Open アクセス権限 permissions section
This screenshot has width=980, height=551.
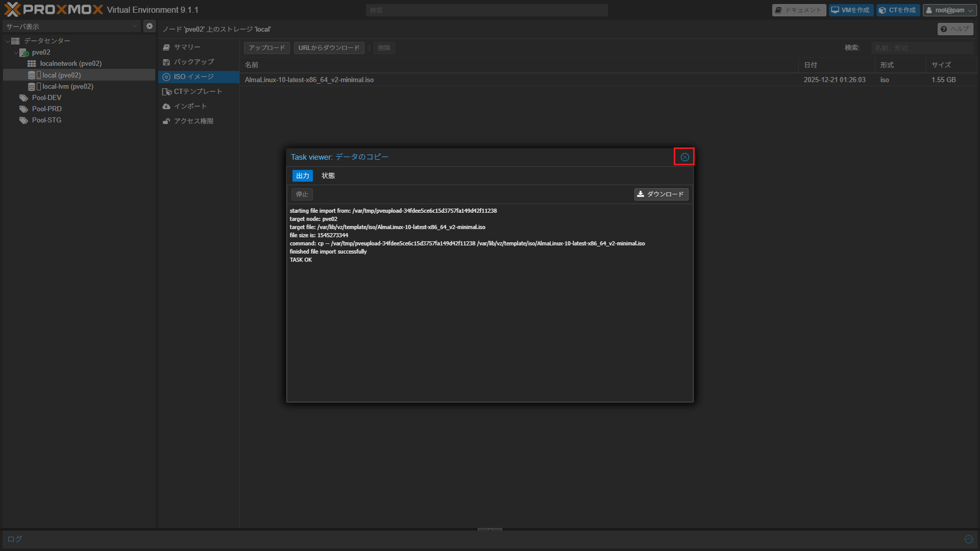point(193,121)
